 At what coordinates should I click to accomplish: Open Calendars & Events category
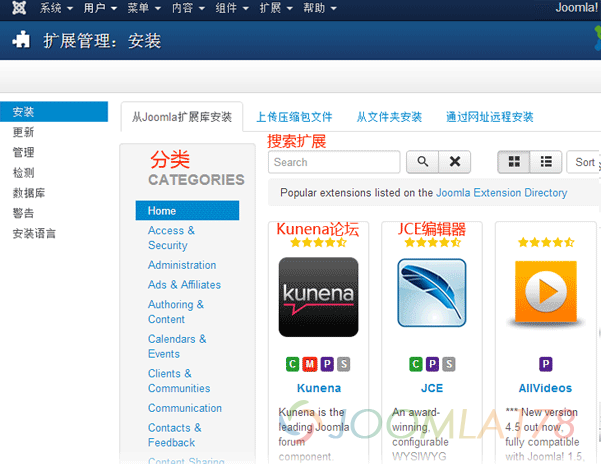pos(177,346)
